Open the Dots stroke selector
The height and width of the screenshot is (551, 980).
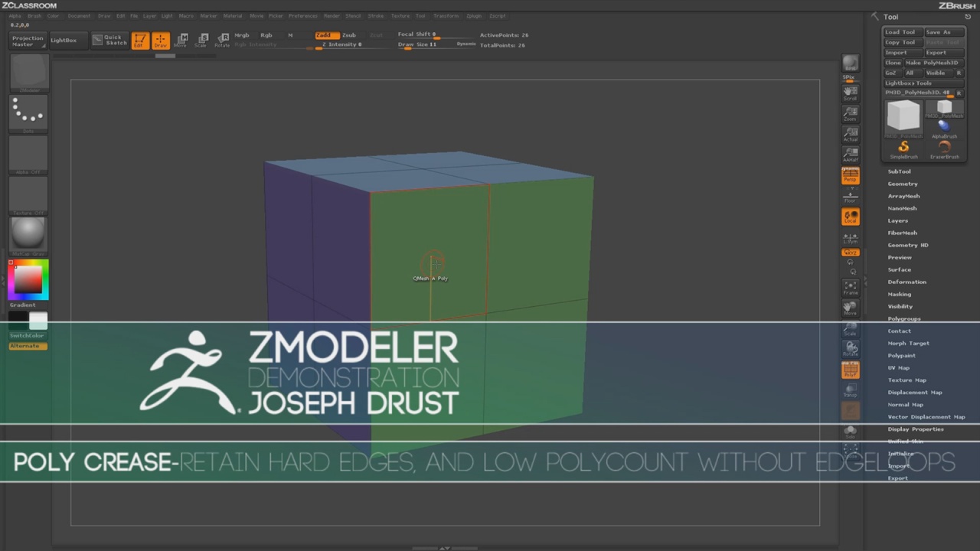28,115
